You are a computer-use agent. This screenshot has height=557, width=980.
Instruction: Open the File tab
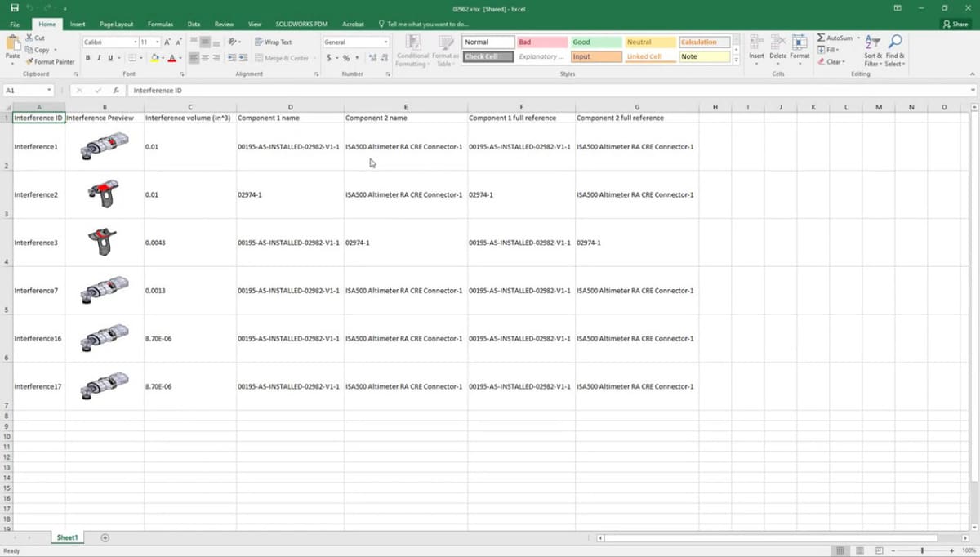pos(15,25)
